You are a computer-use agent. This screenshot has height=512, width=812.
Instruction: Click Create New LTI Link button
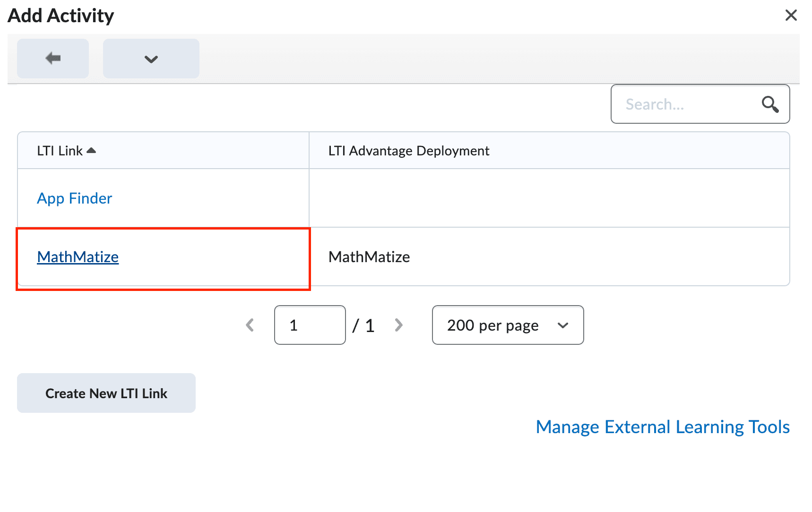(x=106, y=393)
